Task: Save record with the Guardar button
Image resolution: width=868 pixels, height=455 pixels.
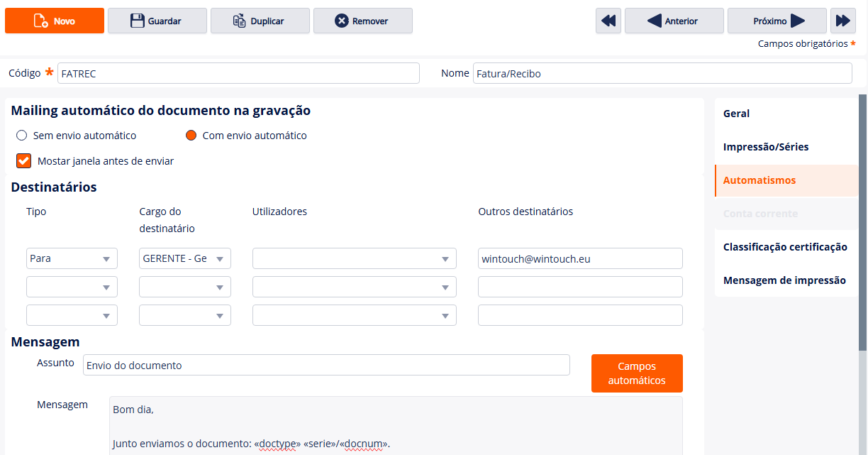Action: point(157,21)
